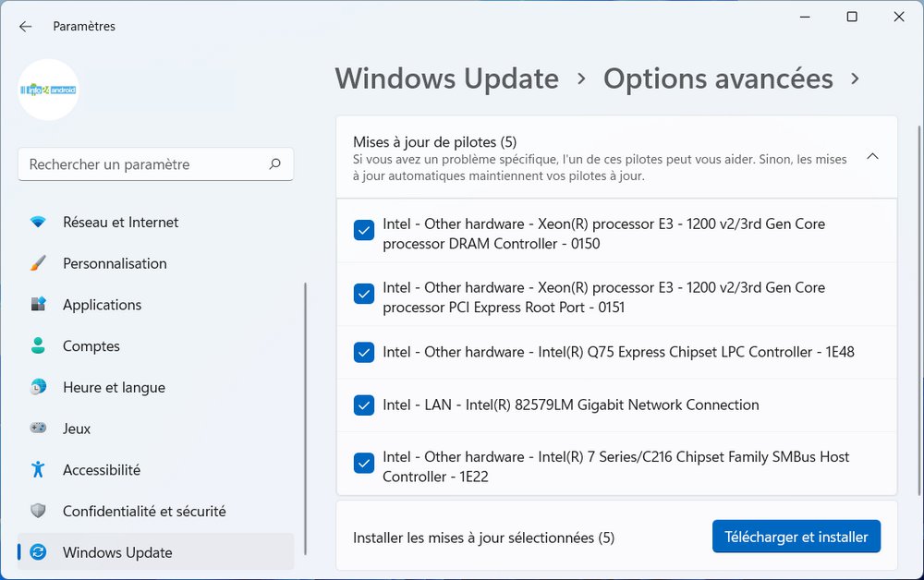The image size is (924, 580).
Task: Click the chevron after Options avancées
Action: coord(855,79)
